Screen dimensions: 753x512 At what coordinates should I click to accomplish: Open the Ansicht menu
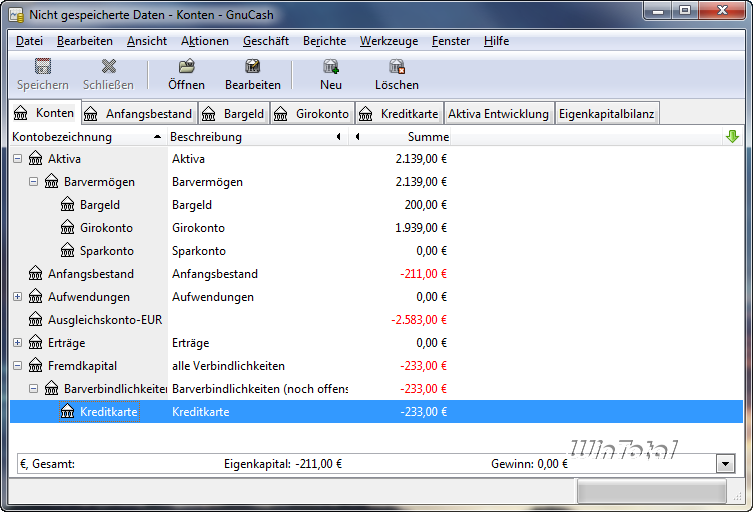tap(147, 41)
